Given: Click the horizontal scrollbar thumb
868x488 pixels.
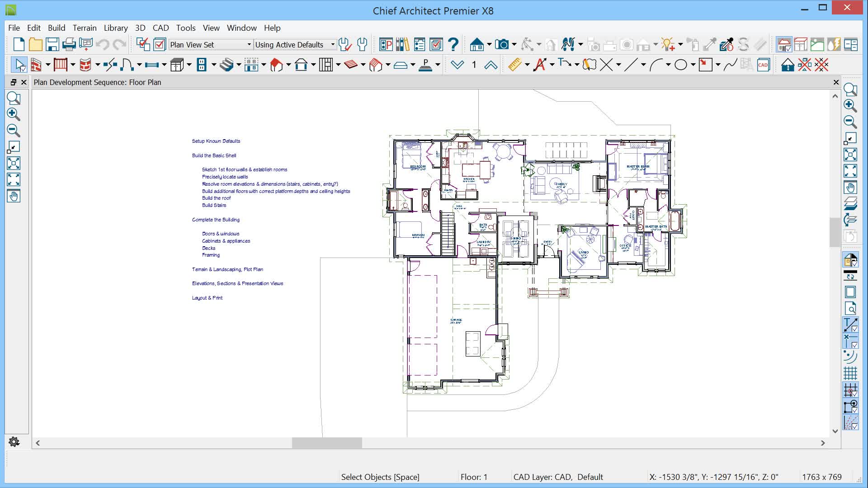Looking at the screenshot, I should click(327, 443).
